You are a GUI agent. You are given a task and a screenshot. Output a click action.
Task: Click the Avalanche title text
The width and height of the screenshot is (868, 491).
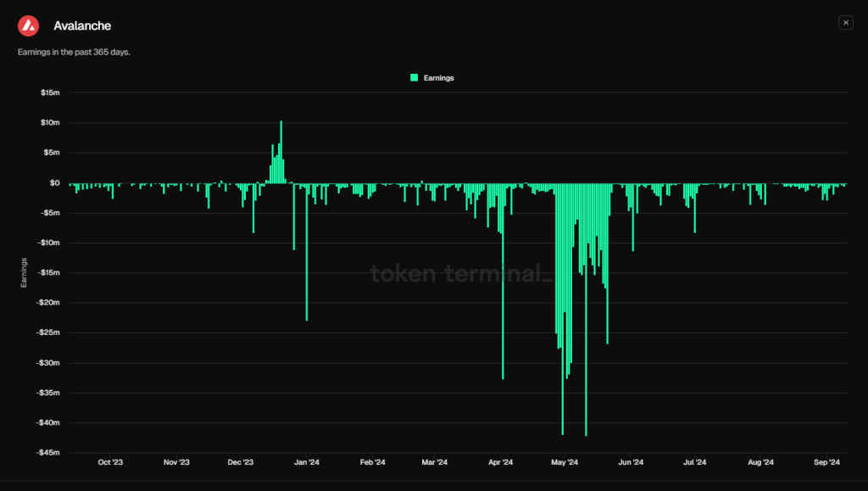(x=82, y=25)
